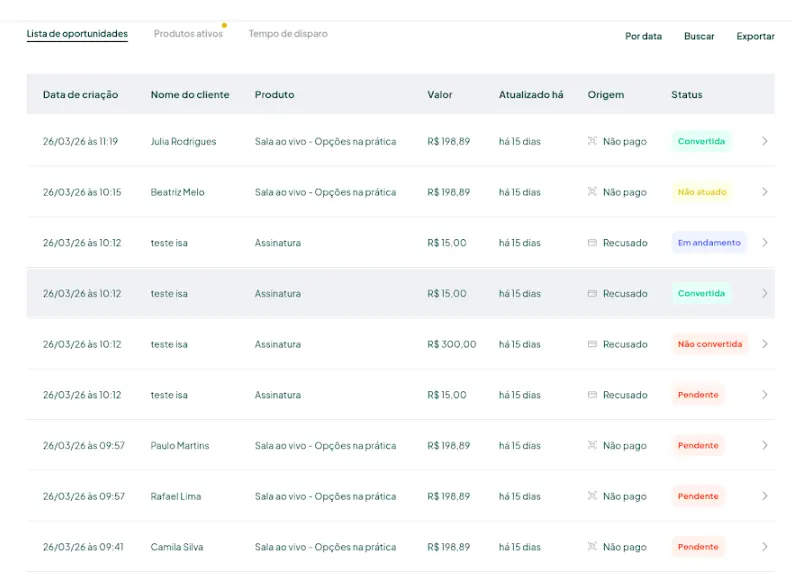The height and width of the screenshot is (579, 793).
Task: Open Beatriz Melo opportunity via its chevron arrow
Action: tap(765, 192)
